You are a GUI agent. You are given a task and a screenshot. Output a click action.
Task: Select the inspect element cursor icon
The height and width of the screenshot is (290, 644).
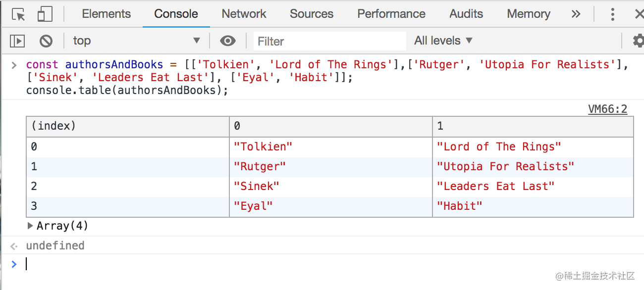click(x=18, y=14)
